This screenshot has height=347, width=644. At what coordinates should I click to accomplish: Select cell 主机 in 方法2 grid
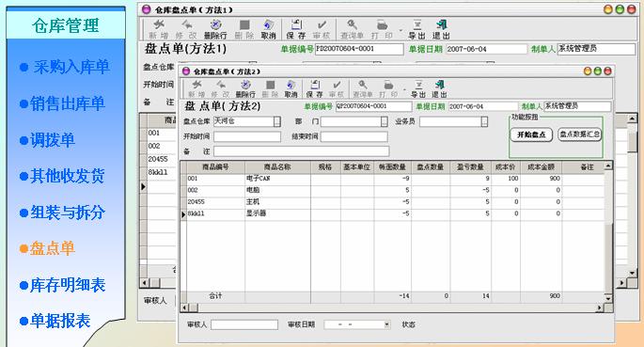277,202
